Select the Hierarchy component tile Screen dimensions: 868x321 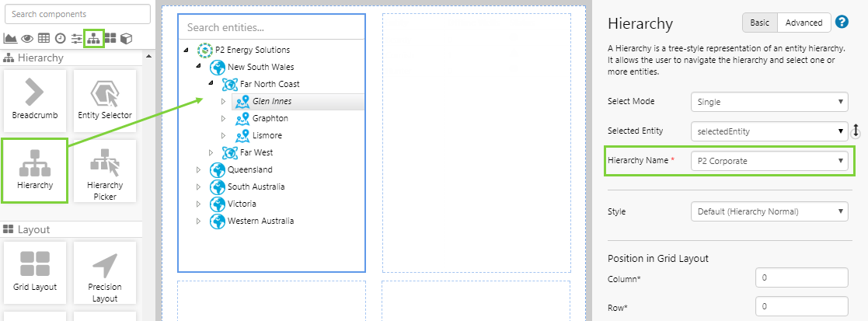point(34,170)
